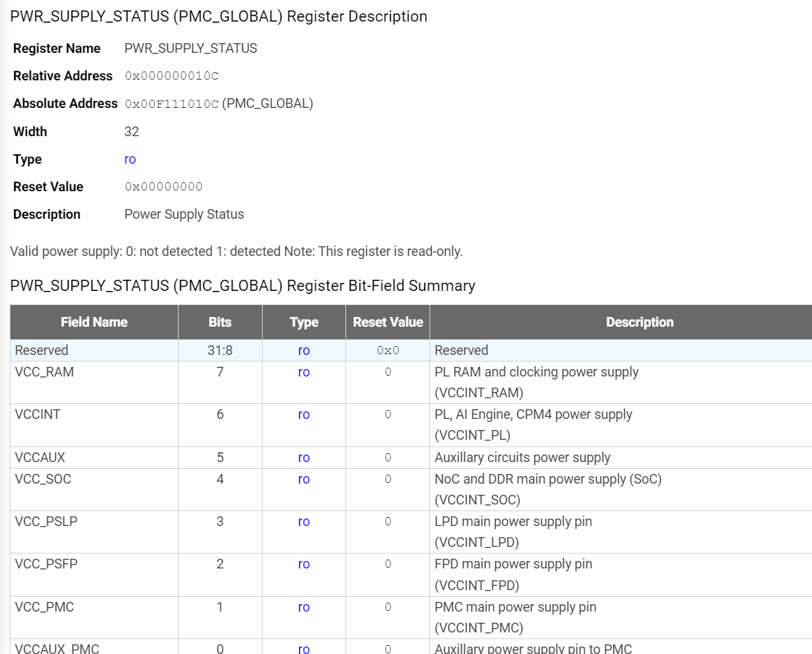Open the ro link for VCC_SOC

[x=303, y=479]
